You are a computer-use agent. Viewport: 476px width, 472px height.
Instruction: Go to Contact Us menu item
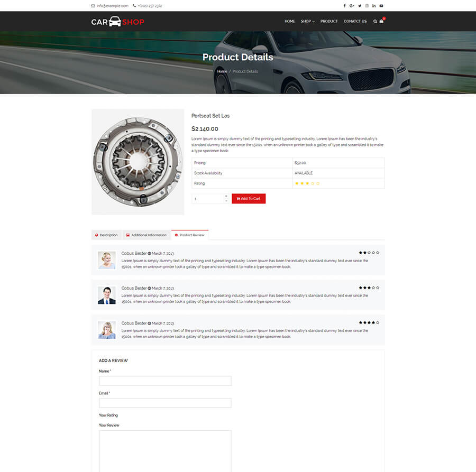[355, 22]
